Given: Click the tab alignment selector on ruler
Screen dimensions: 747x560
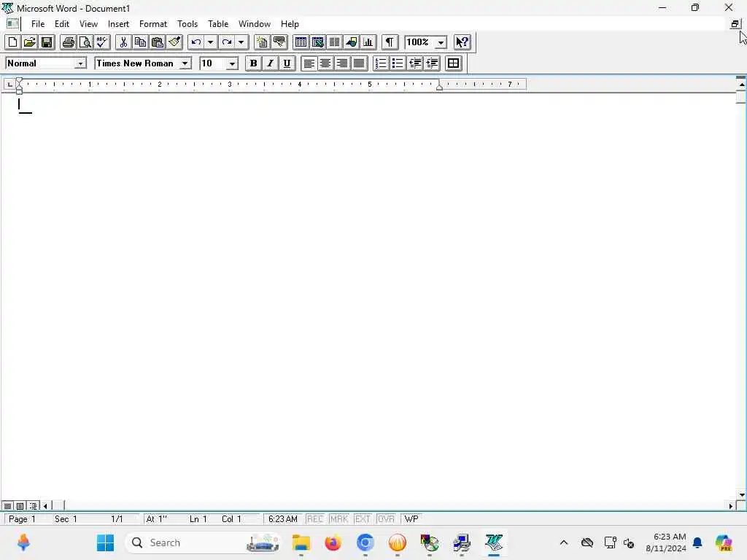Looking at the screenshot, I should 9,85.
